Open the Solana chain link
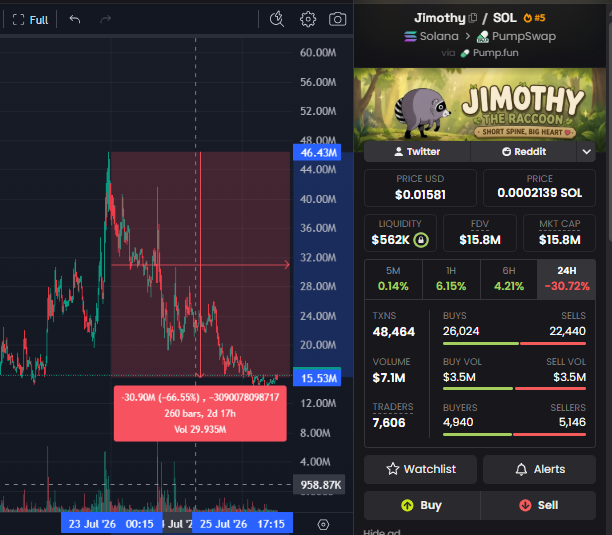 pyautogui.click(x=431, y=36)
